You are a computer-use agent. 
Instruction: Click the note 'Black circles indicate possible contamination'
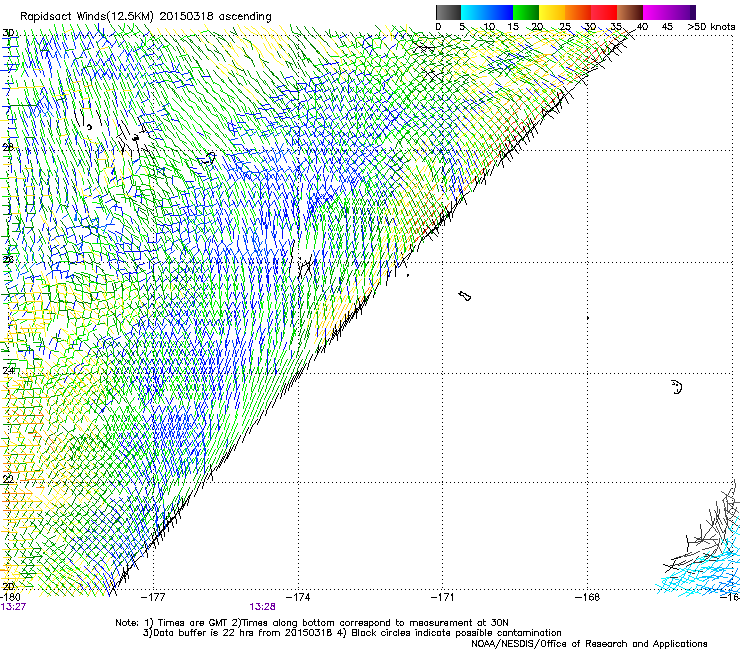pyautogui.click(x=456, y=633)
